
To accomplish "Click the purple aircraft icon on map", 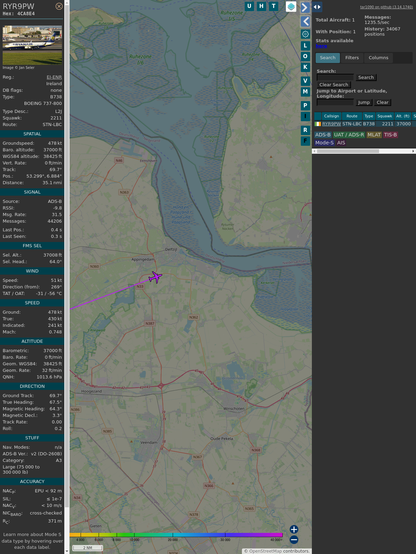I will (155, 277).
